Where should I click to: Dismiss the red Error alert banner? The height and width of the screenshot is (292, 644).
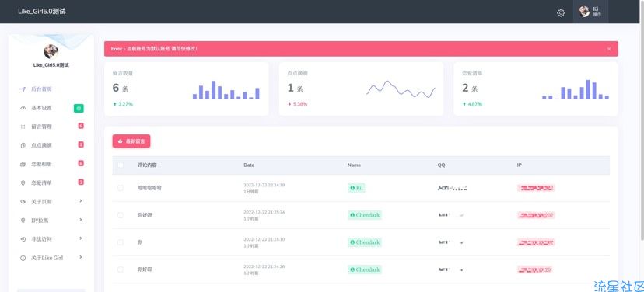click(x=609, y=49)
